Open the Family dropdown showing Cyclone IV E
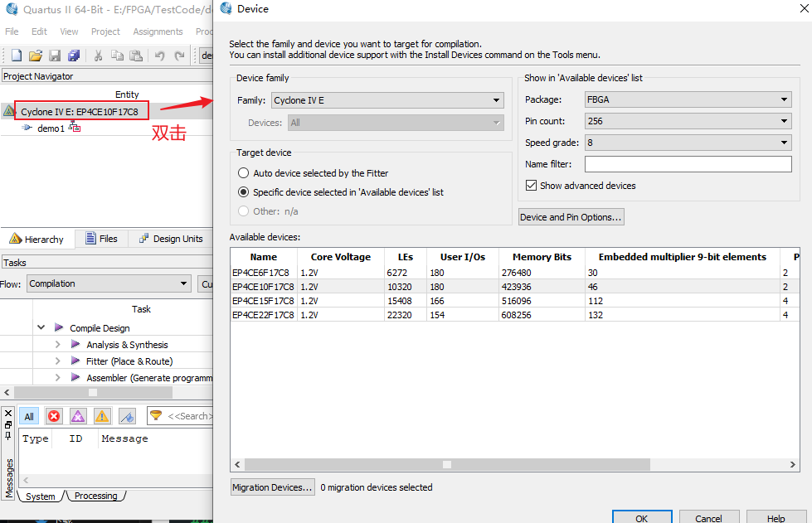812x523 pixels. coord(387,99)
